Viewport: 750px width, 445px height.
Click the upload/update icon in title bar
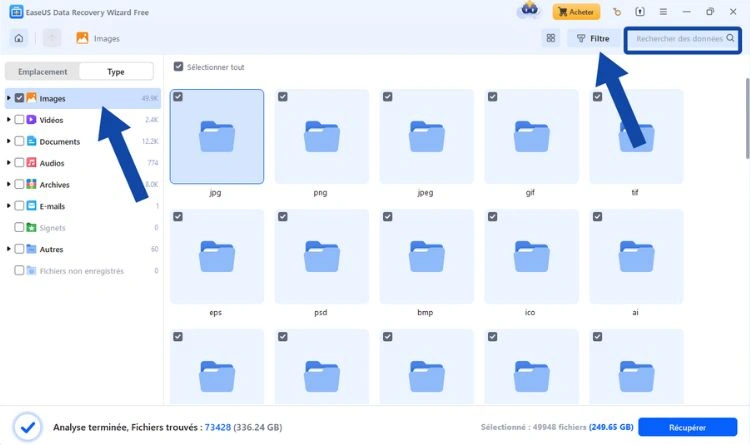coord(640,12)
